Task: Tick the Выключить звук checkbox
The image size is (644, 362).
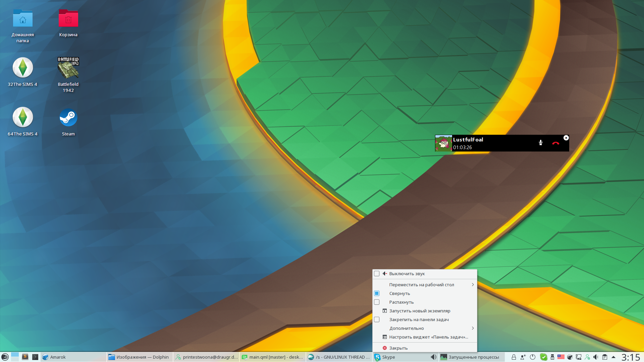Action: click(x=377, y=274)
